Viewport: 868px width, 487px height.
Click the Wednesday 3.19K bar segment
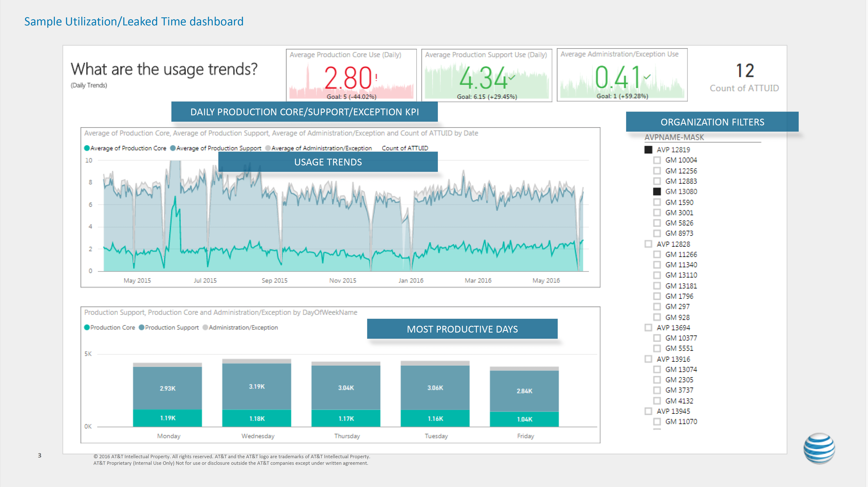[x=257, y=387]
